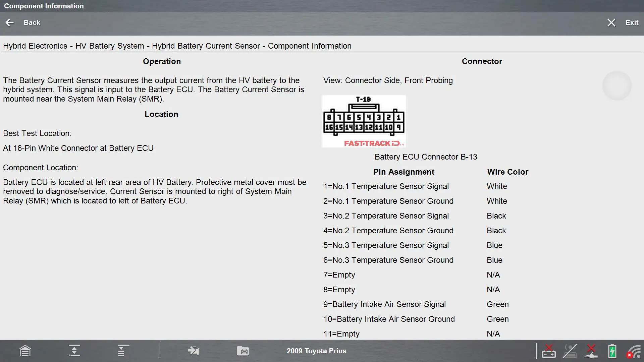Click the Back arrow icon
This screenshot has width=644, height=362.
[10, 22]
